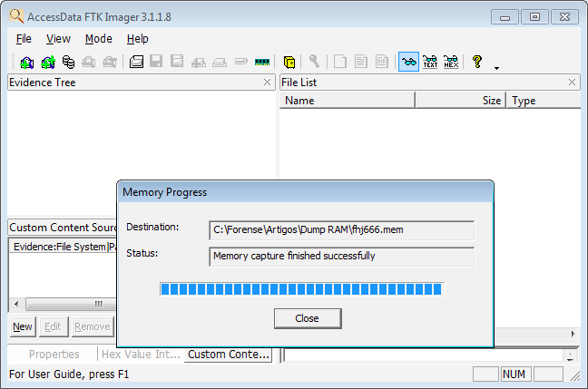Click the Obtain Protected Files safe icon

click(x=289, y=63)
